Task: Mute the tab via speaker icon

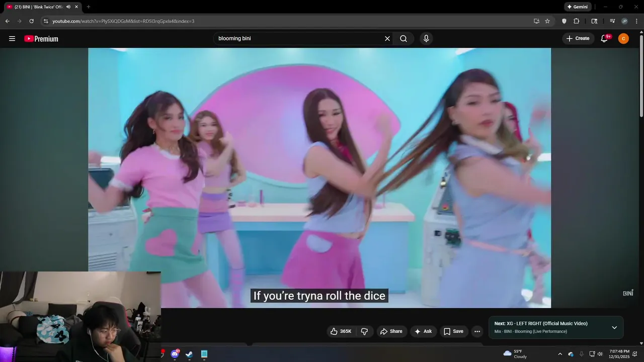Action: click(68, 7)
